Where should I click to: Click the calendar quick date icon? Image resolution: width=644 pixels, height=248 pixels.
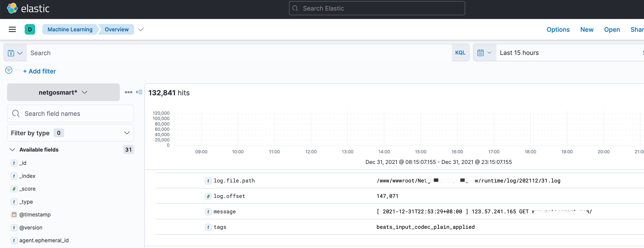pyautogui.click(x=481, y=53)
